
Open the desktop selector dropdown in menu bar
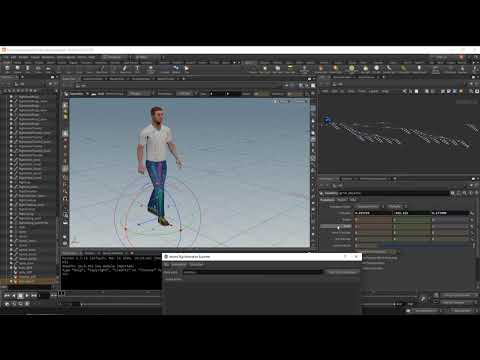[115, 57]
